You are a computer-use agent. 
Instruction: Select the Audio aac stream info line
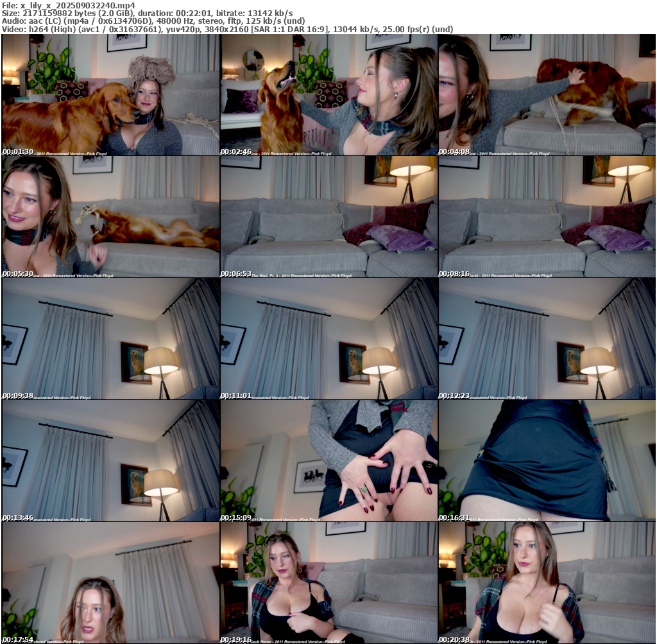[153, 21]
